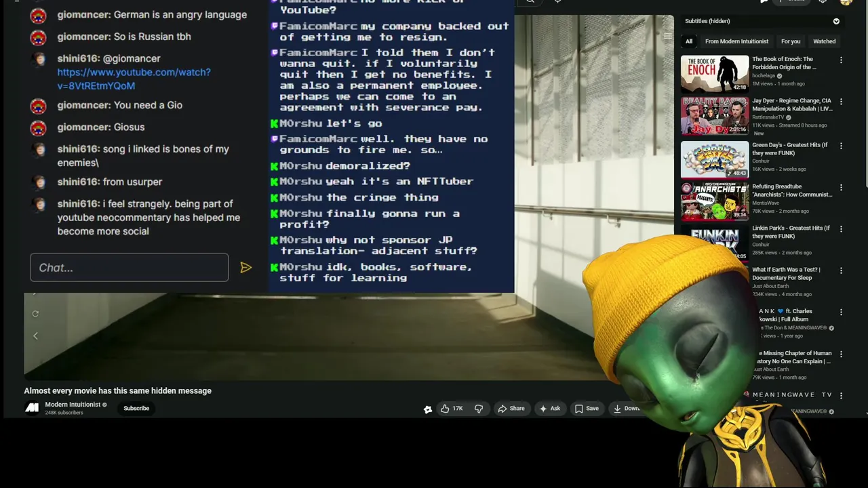868x488 pixels.
Task: Click M0rshu message 'the cringe thing'
Action: pos(382,197)
